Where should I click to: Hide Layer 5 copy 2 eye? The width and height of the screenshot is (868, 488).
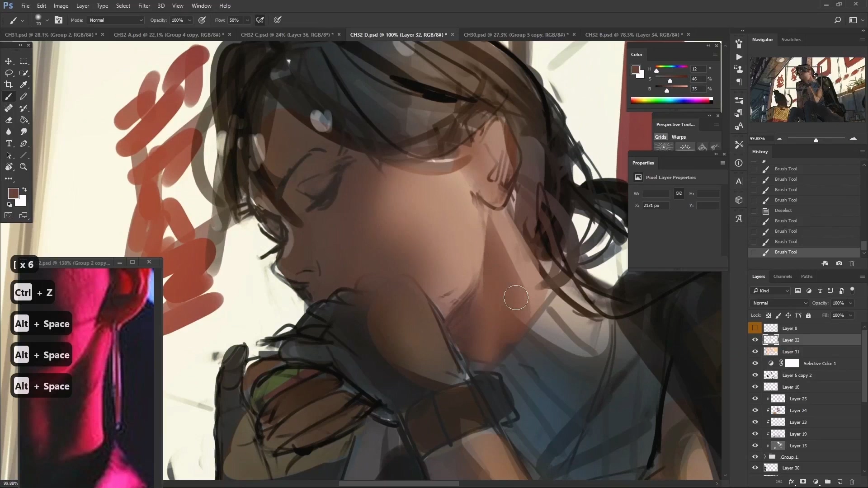click(755, 375)
